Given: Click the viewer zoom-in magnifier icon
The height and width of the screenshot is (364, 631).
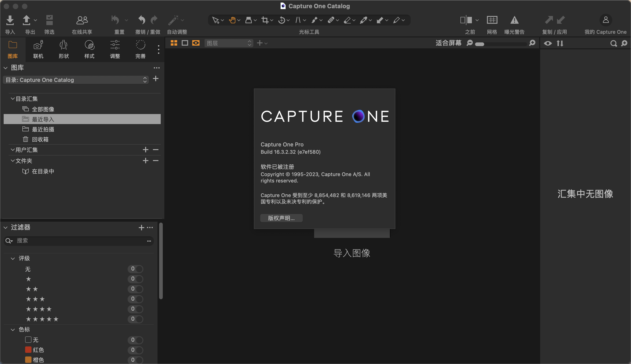Looking at the screenshot, I should pos(532,43).
